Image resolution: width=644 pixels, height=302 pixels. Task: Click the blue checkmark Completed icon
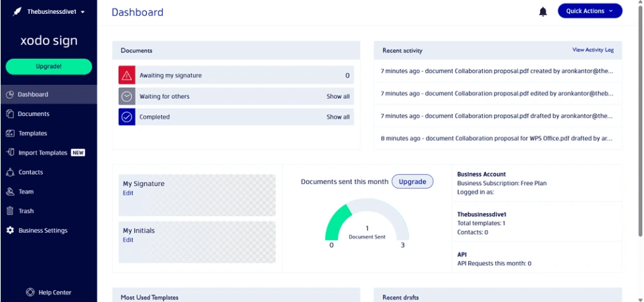click(127, 117)
